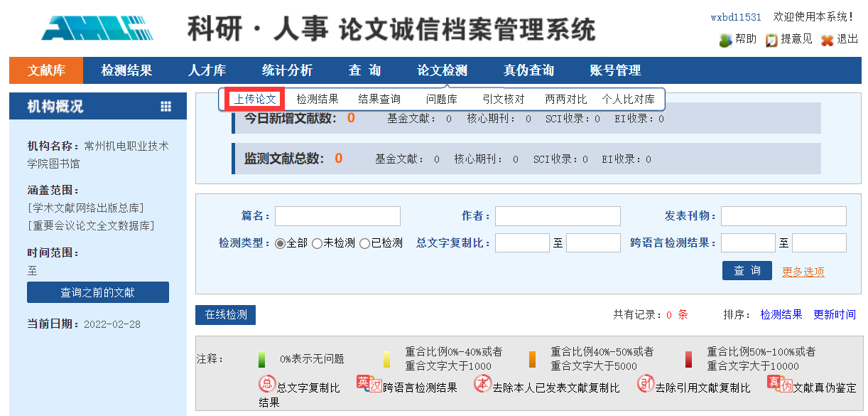The height and width of the screenshot is (416, 868).
Task: Open the 论文检测 menu in navigation bar
Action: (x=442, y=70)
